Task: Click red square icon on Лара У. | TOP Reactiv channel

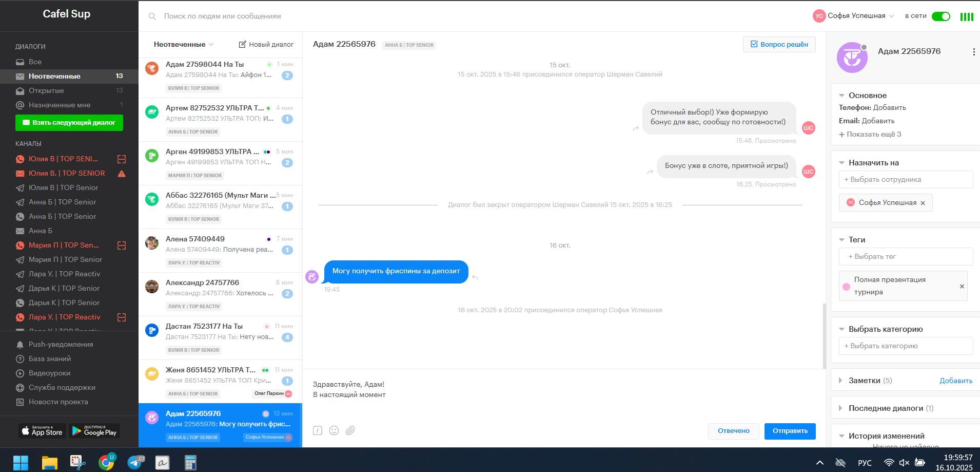Action: [x=122, y=317]
